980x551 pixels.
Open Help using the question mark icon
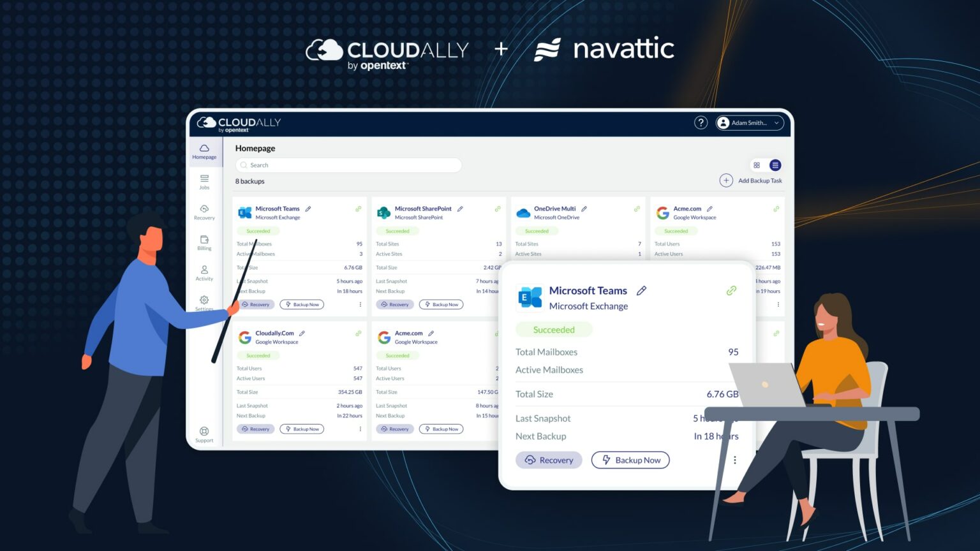701,122
